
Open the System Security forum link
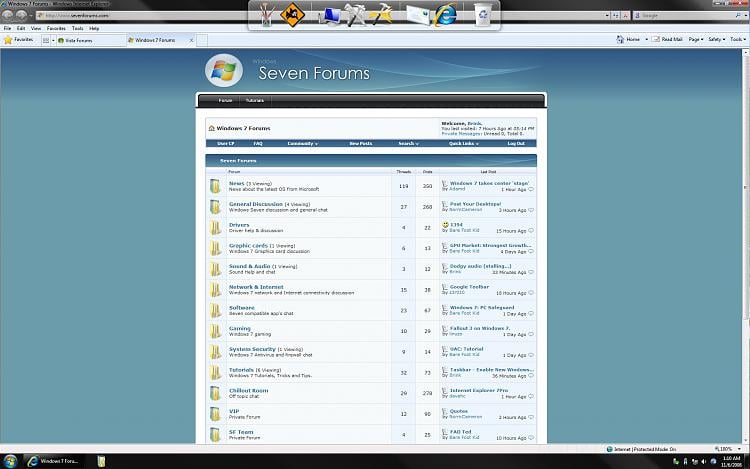(x=252, y=349)
